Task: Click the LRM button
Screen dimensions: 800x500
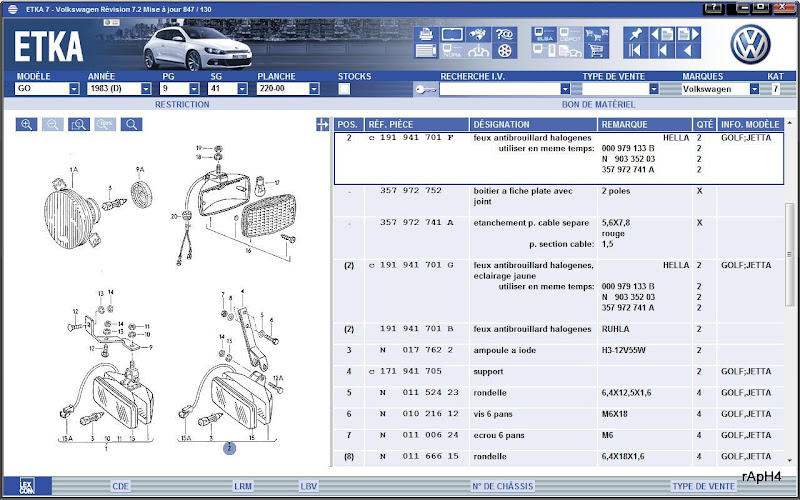Action: [x=243, y=486]
